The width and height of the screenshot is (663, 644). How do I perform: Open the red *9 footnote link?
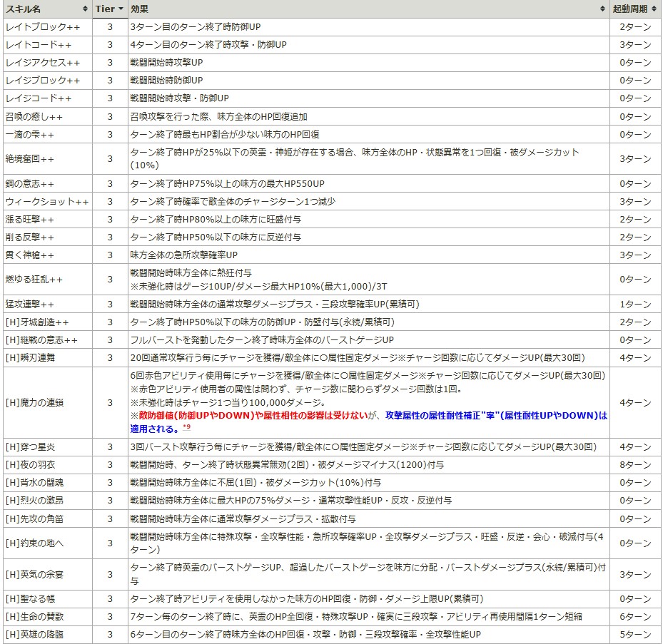pyautogui.click(x=186, y=426)
